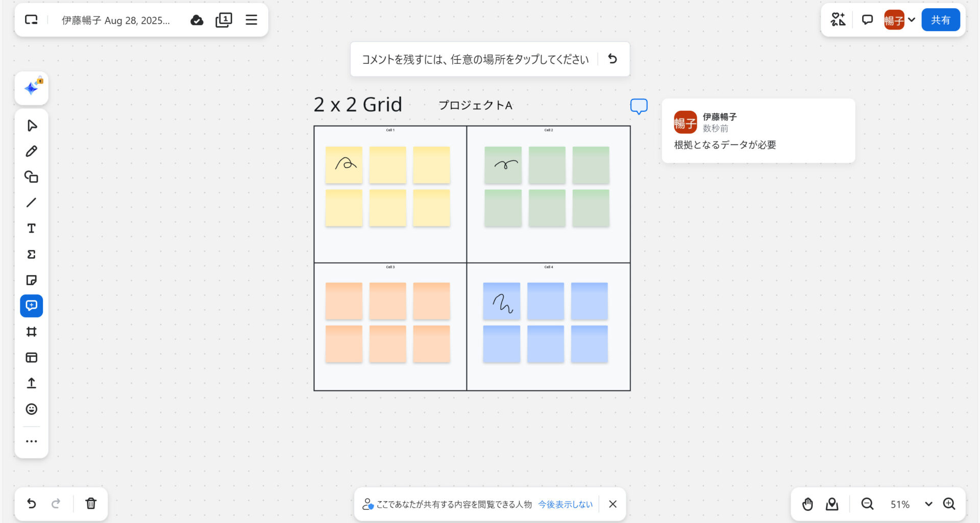Click the board title 伊藤暢子 Aug 28
This screenshot has height=523, width=980.
115,20
